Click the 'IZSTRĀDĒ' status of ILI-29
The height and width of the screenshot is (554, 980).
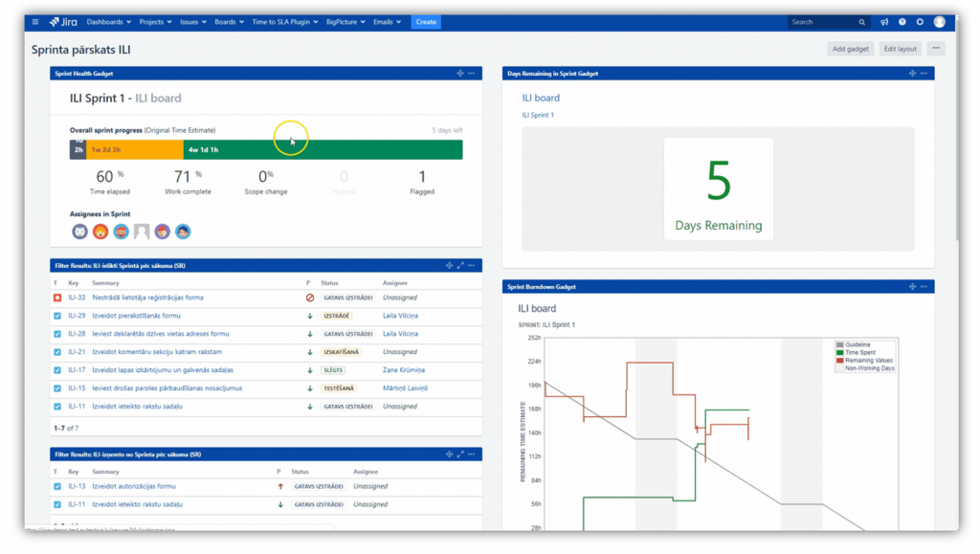[336, 316]
